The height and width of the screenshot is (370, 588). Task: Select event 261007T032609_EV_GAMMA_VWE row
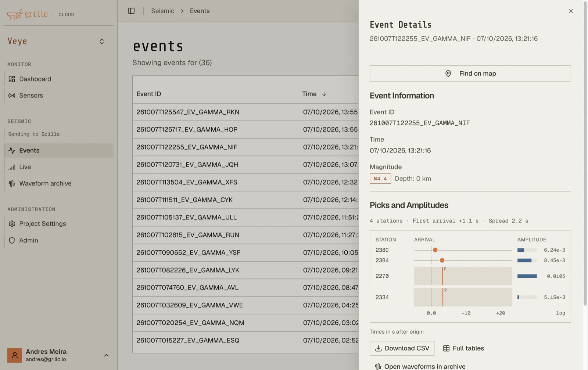tap(245, 305)
